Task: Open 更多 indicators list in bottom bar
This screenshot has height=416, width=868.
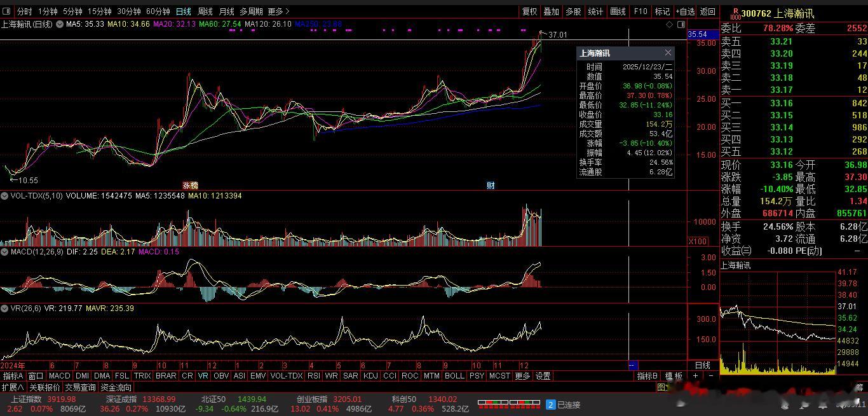Action: [x=522, y=376]
